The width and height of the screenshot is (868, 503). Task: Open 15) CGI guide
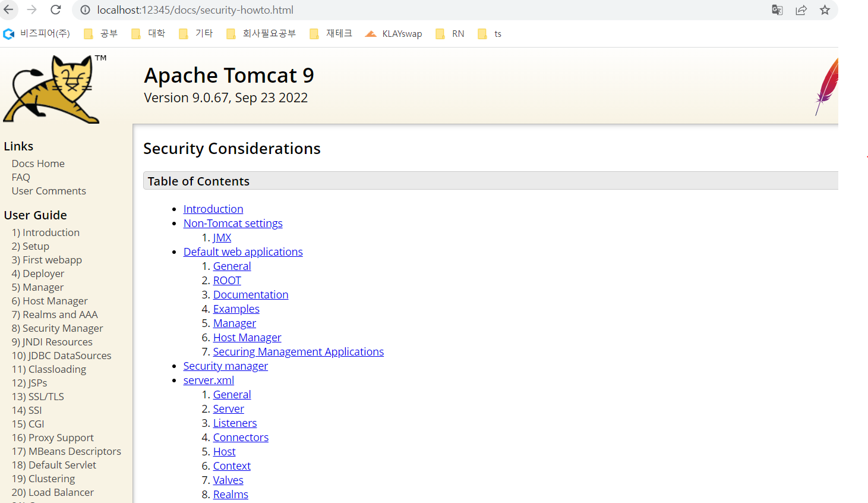pyautogui.click(x=28, y=424)
